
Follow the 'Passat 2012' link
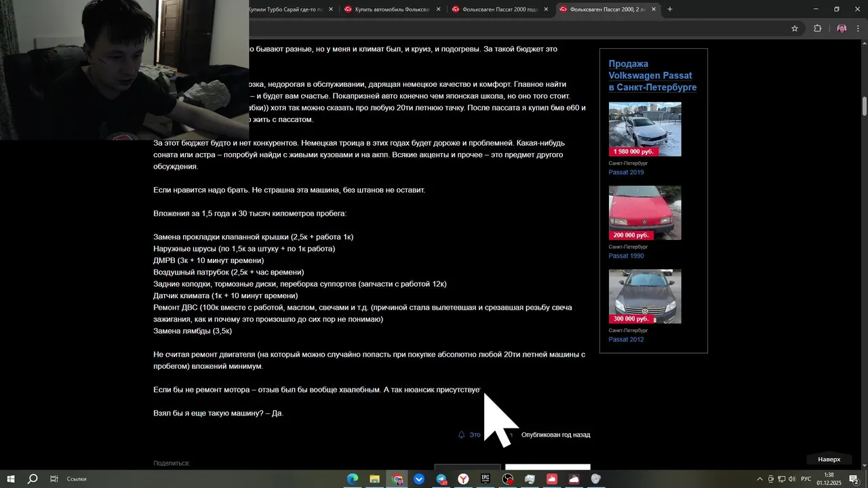(x=626, y=339)
